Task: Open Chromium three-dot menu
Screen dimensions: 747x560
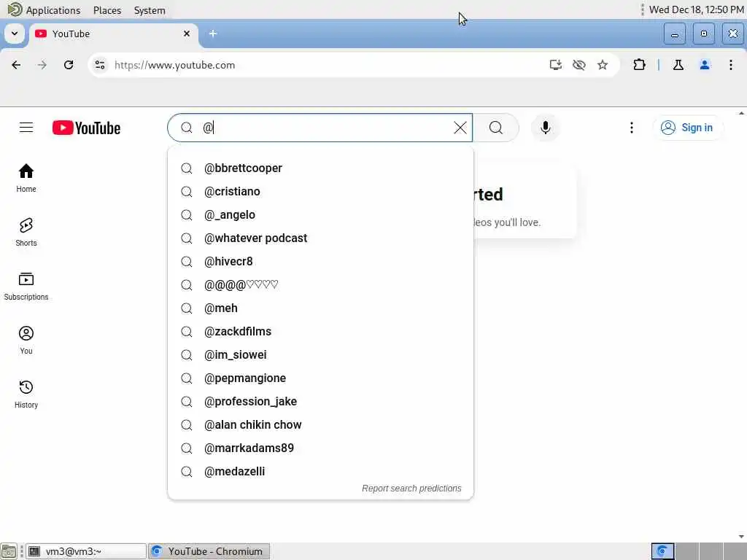Action: (x=731, y=65)
